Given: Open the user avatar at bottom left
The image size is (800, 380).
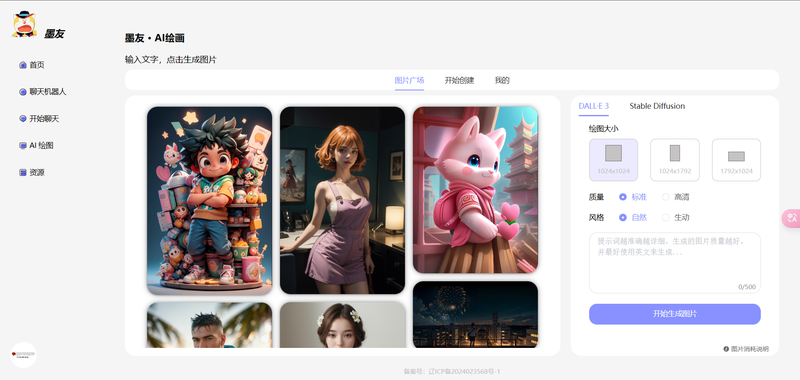Looking at the screenshot, I should point(23,355).
